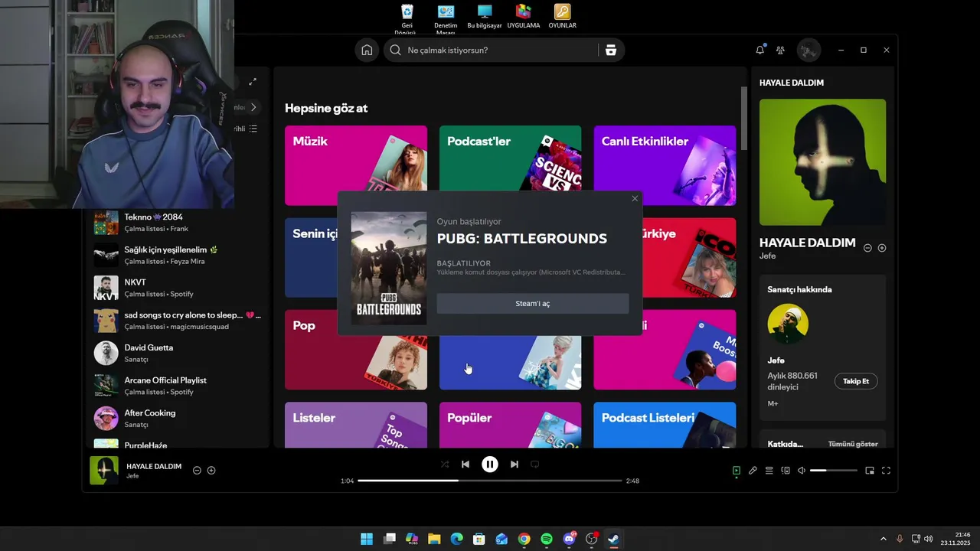Open the Browse icon in search bar
This screenshot has height=551, width=980.
(x=610, y=50)
